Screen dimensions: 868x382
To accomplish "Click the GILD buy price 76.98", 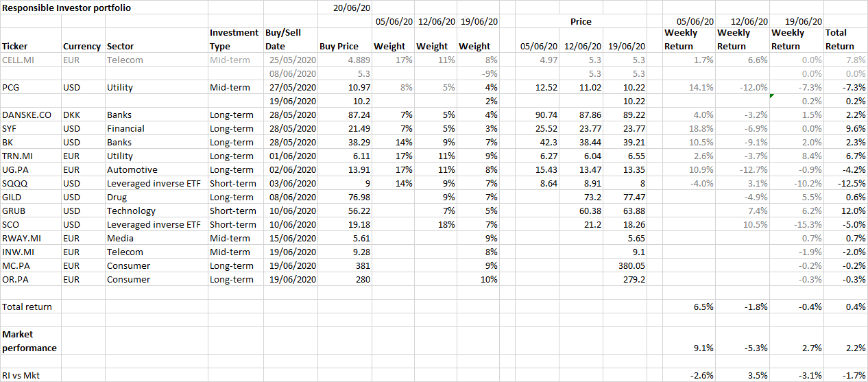I will pyautogui.click(x=357, y=197).
